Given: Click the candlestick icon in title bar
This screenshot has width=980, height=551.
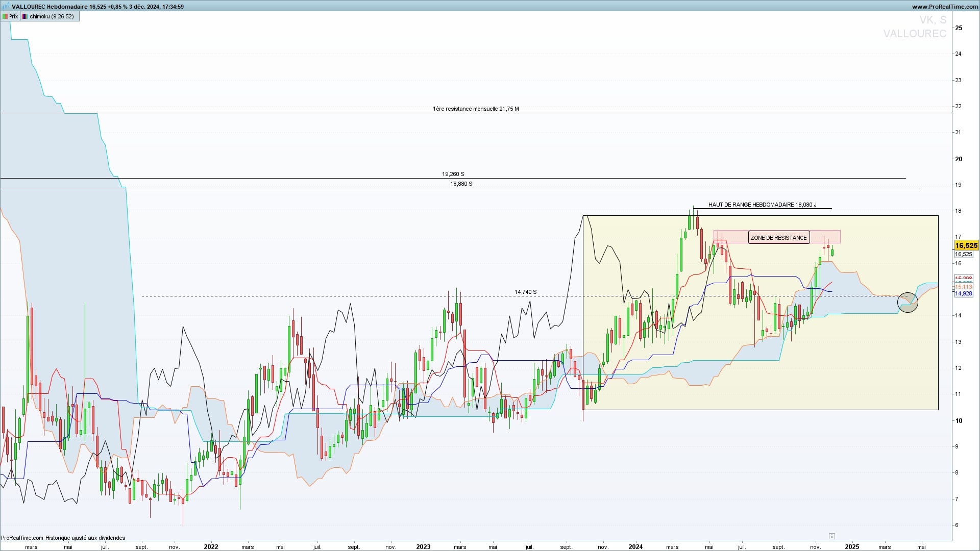Looking at the screenshot, I should pyautogui.click(x=6, y=7).
